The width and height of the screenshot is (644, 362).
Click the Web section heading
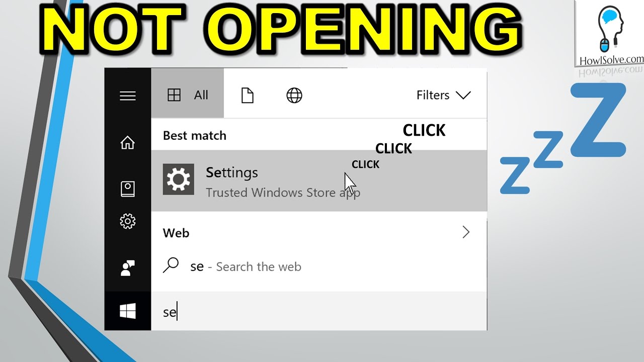pos(176,233)
